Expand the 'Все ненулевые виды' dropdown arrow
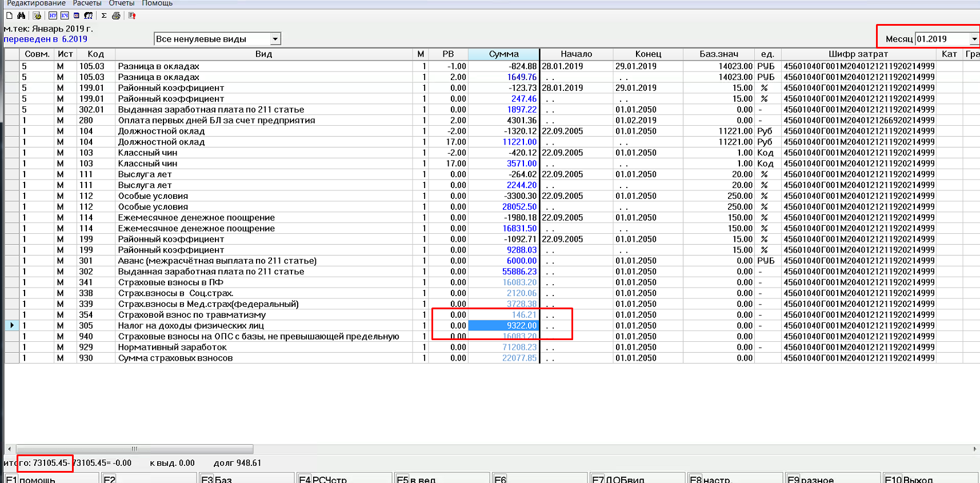Screen dimensions: 980x483 click(275, 39)
